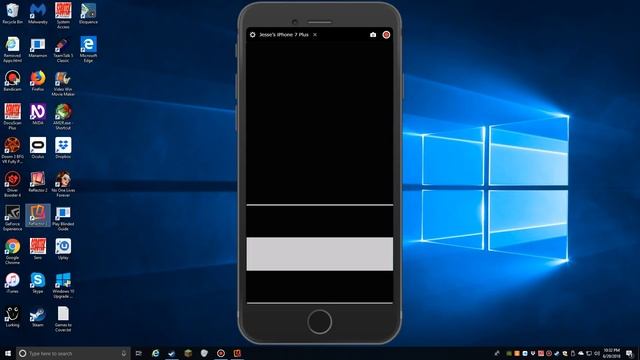640x360 pixels.
Task: Open the Windows Start menu
Action: pos(8,353)
